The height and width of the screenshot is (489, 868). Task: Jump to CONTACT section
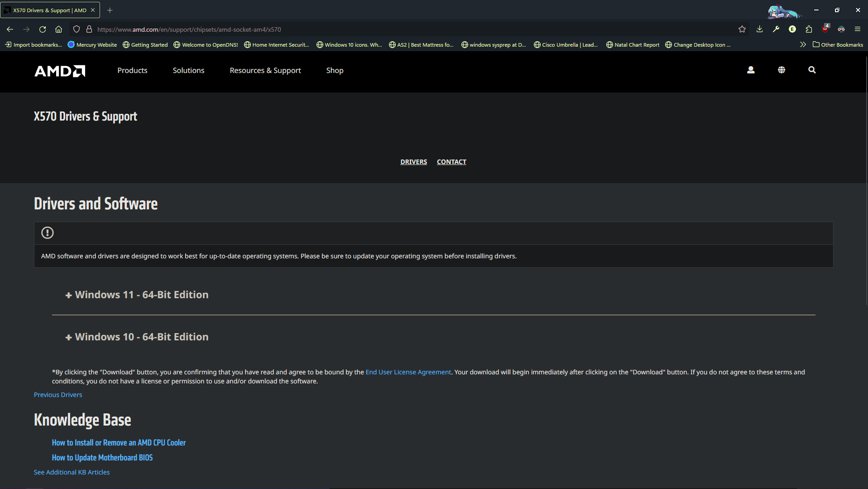pyautogui.click(x=451, y=162)
